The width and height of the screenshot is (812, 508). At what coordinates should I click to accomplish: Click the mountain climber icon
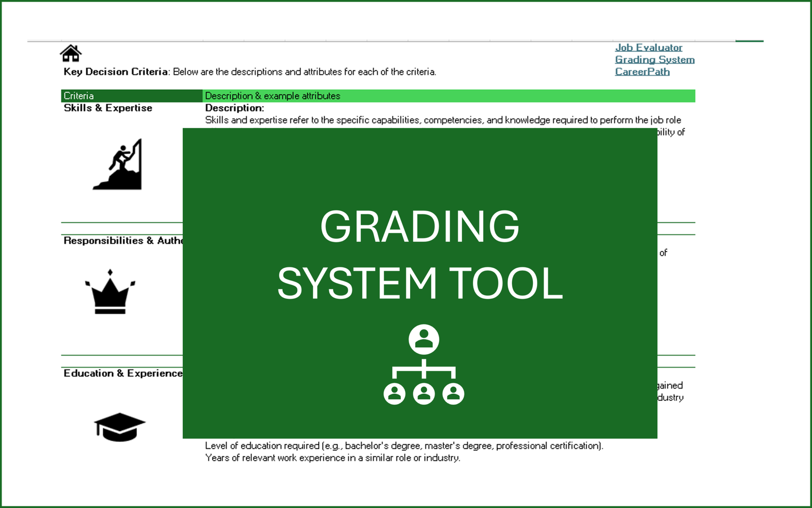tap(118, 165)
